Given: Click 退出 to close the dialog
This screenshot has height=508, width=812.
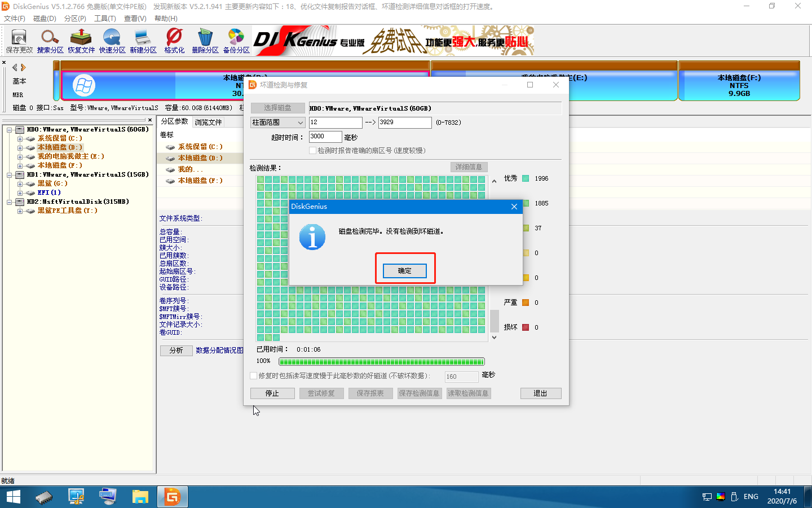Looking at the screenshot, I should tap(541, 393).
